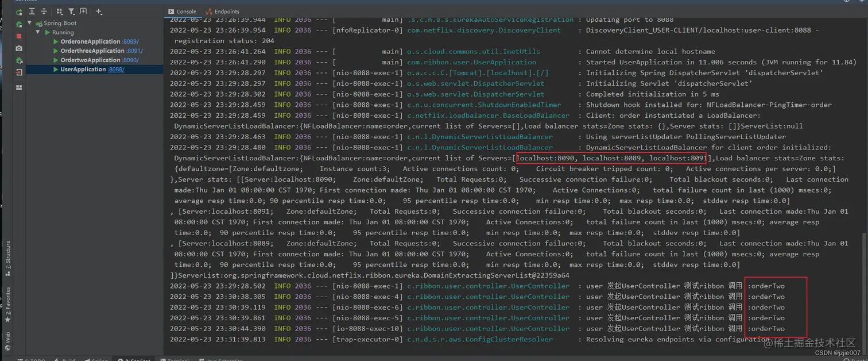Stop the running service with red square
Screen dimensions: 868x361
pos(19,36)
